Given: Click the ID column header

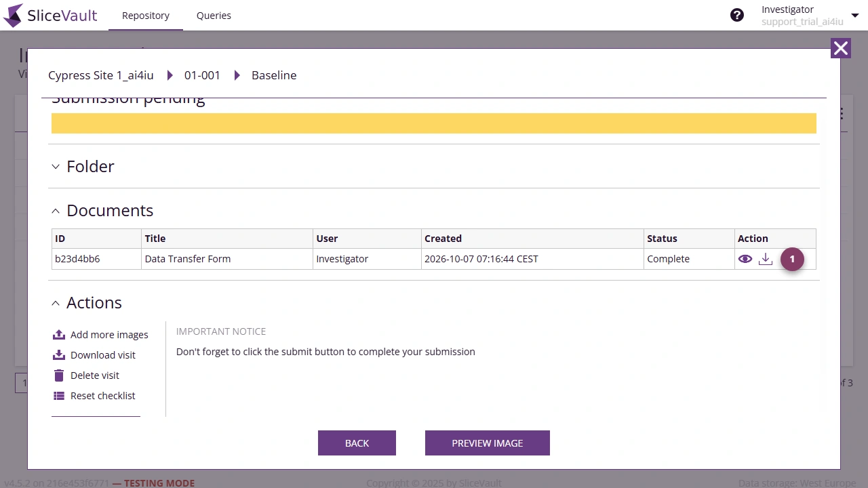Looking at the screenshot, I should point(96,239).
